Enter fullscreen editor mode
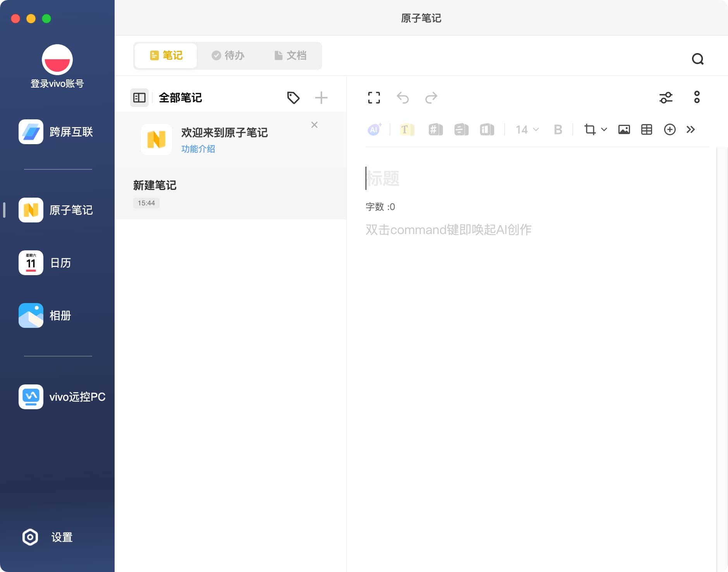728x572 pixels. pos(374,98)
